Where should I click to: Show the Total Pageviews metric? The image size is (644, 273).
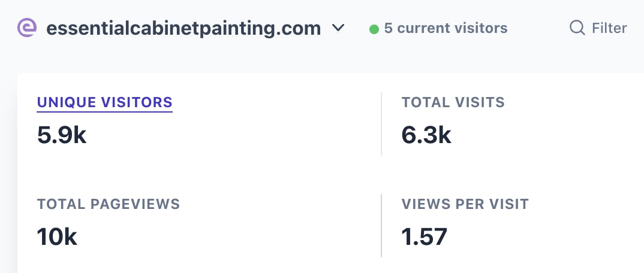click(109, 204)
